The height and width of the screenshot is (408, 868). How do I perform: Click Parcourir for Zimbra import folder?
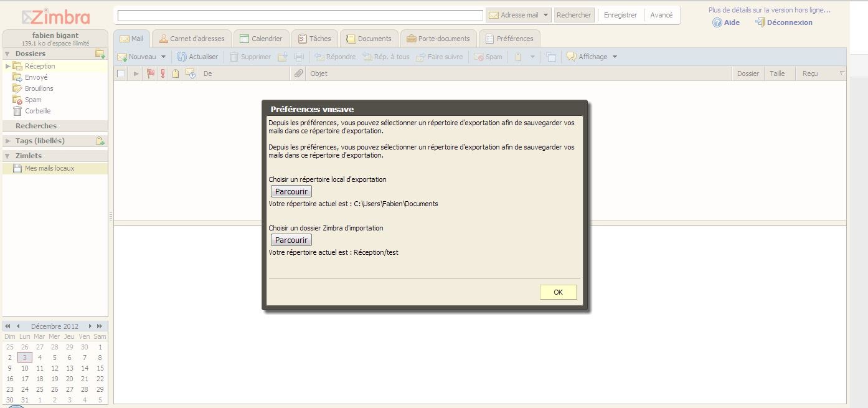pyautogui.click(x=291, y=240)
